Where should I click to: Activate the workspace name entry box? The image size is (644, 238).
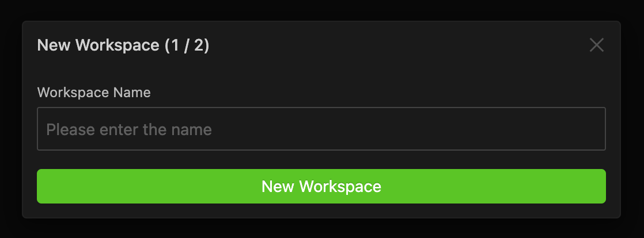(x=321, y=129)
